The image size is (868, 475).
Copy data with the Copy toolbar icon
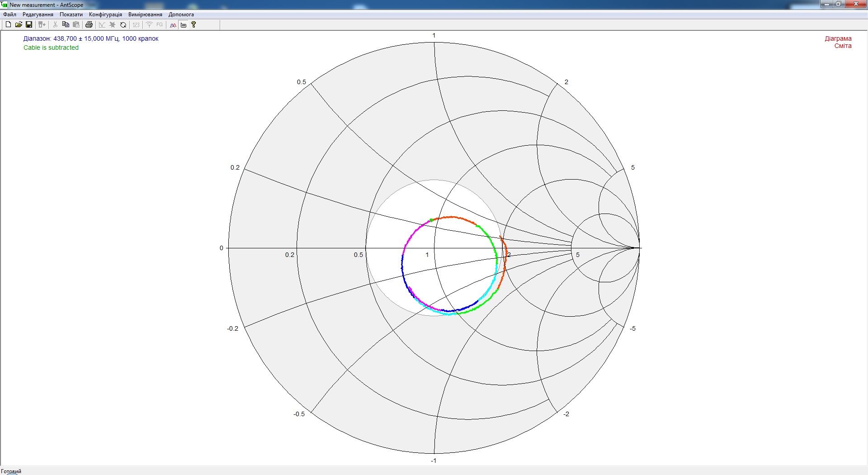pos(66,25)
